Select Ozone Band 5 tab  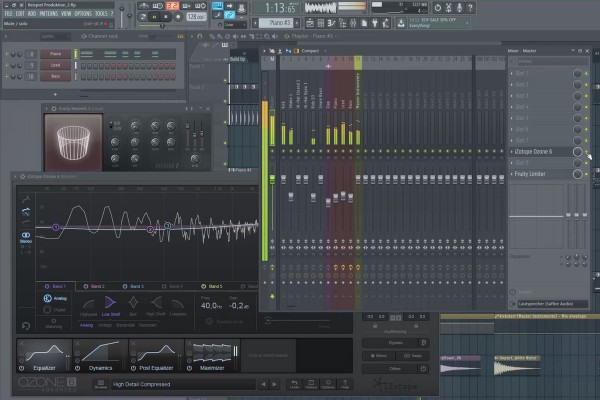coord(212,286)
